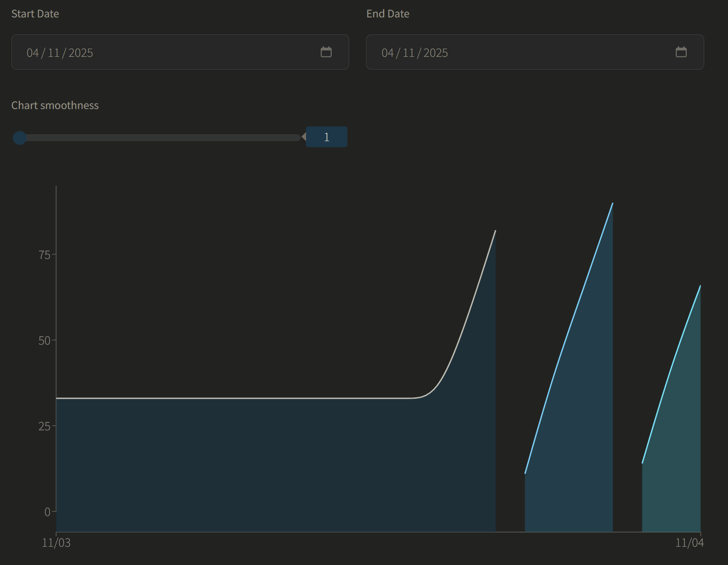Select the year portion of Start Date
Screen dimensions: 728x565
81,53
